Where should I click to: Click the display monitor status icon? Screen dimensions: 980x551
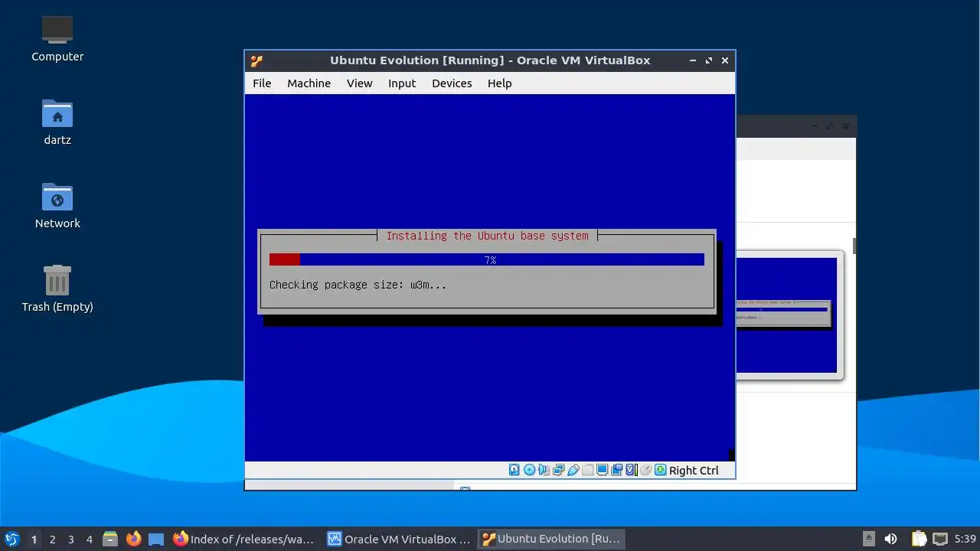(602, 470)
